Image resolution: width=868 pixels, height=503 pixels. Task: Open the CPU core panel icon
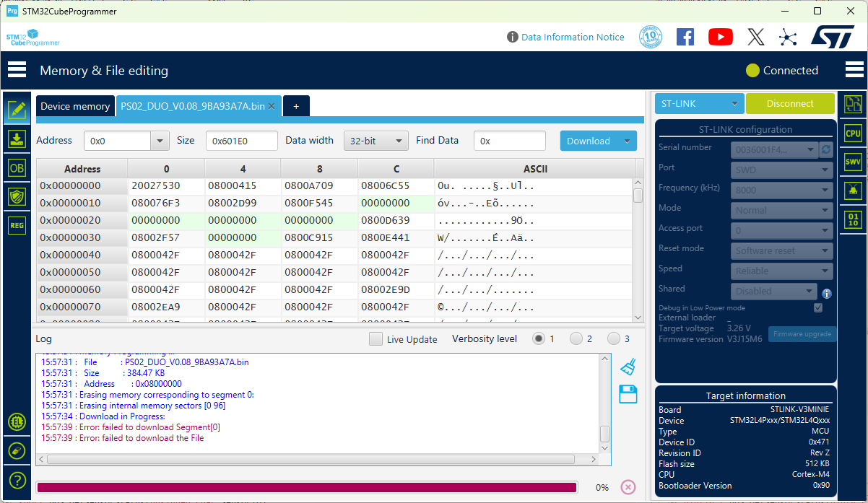point(853,133)
